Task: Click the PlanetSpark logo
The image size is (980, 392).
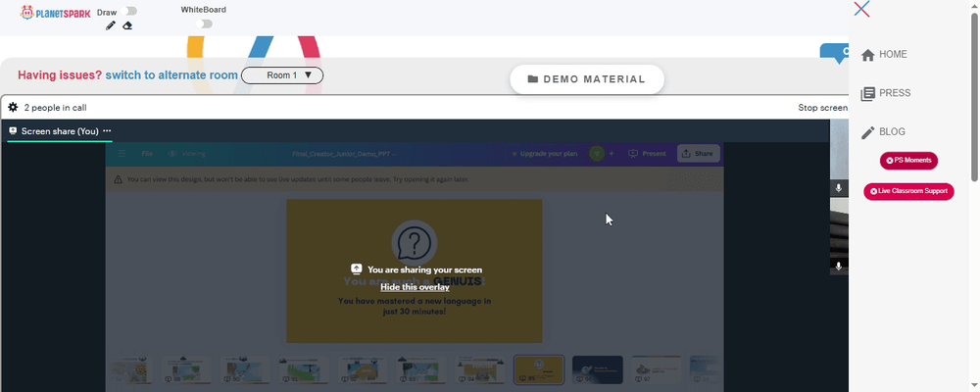Action: click(x=55, y=13)
